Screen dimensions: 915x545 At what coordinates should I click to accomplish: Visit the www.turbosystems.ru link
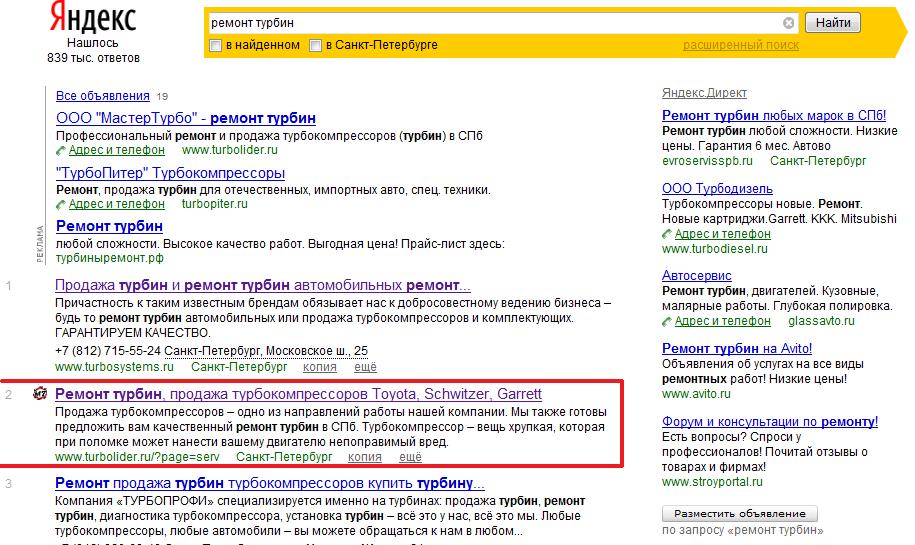pyautogui.click(x=114, y=367)
